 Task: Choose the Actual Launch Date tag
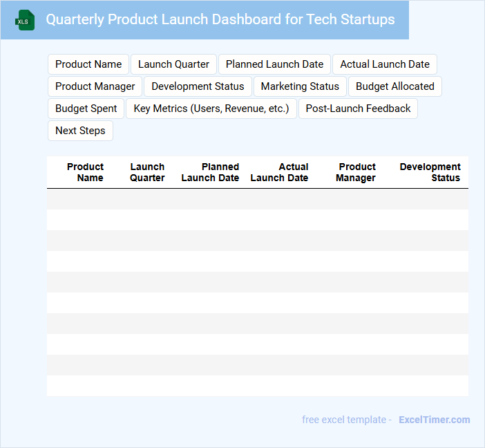tap(384, 64)
